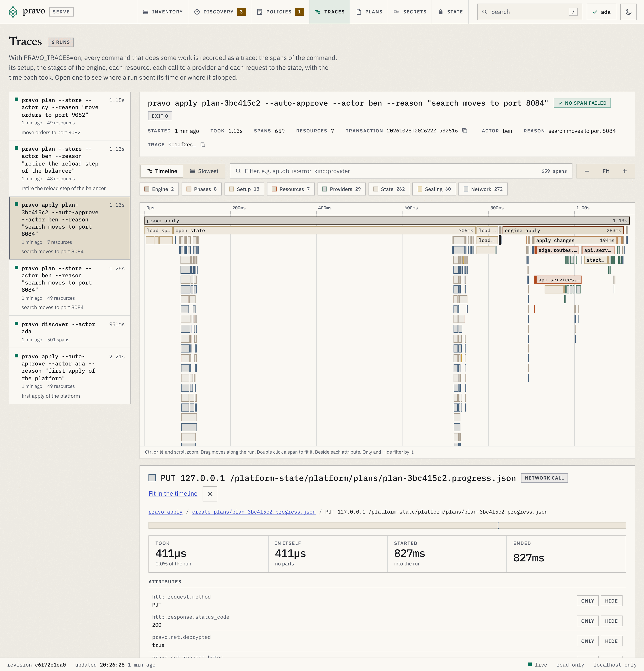Copy the trace ID 0c1af2ec
Viewport: 644px width, 671px height.
point(203,145)
